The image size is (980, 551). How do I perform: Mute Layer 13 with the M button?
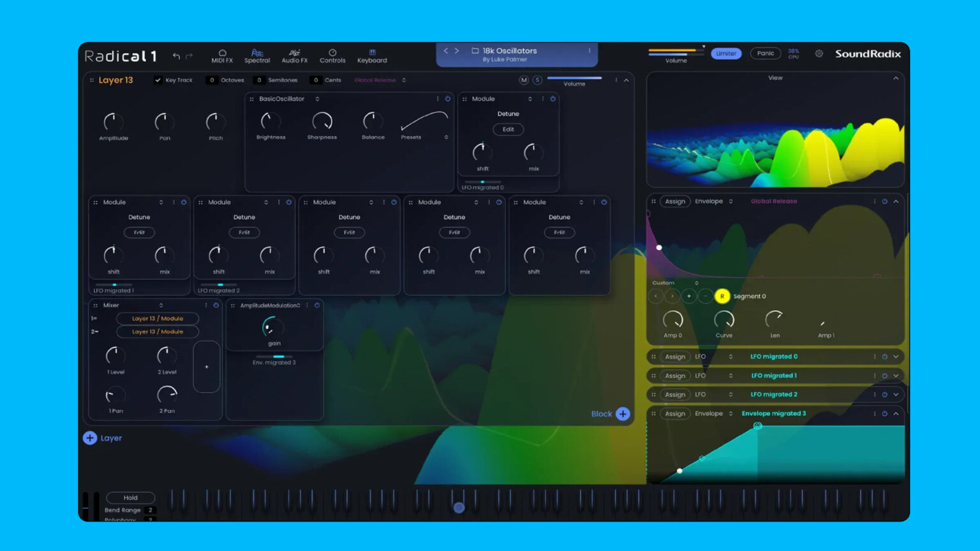point(524,80)
